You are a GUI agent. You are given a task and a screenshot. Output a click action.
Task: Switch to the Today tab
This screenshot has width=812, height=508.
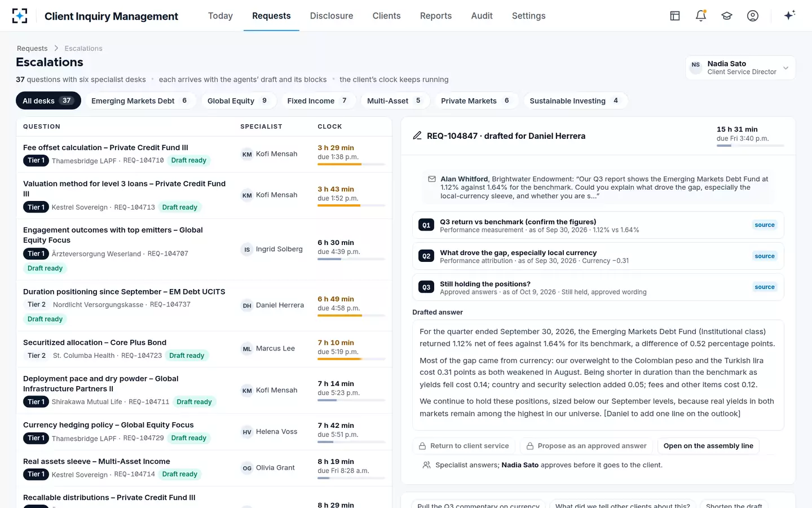coord(220,16)
